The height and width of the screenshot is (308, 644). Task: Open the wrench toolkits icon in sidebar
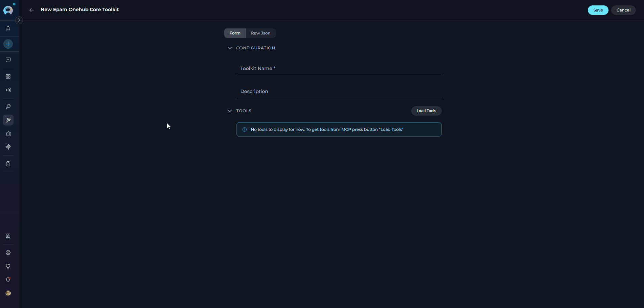point(8,120)
